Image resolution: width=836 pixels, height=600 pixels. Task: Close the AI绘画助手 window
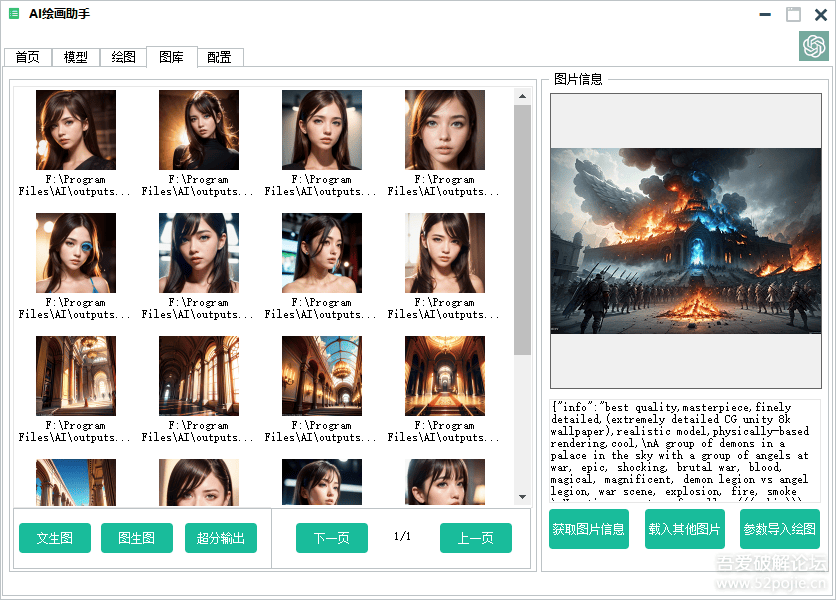click(821, 14)
